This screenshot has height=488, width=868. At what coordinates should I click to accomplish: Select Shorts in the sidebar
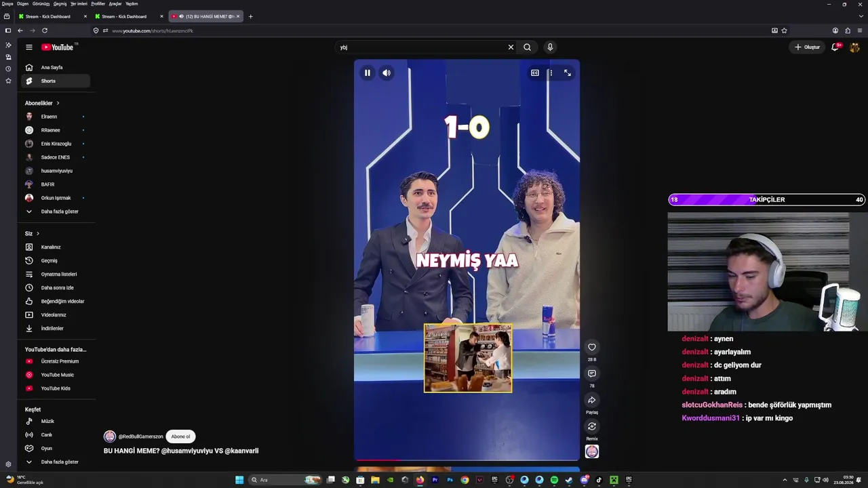(x=54, y=81)
